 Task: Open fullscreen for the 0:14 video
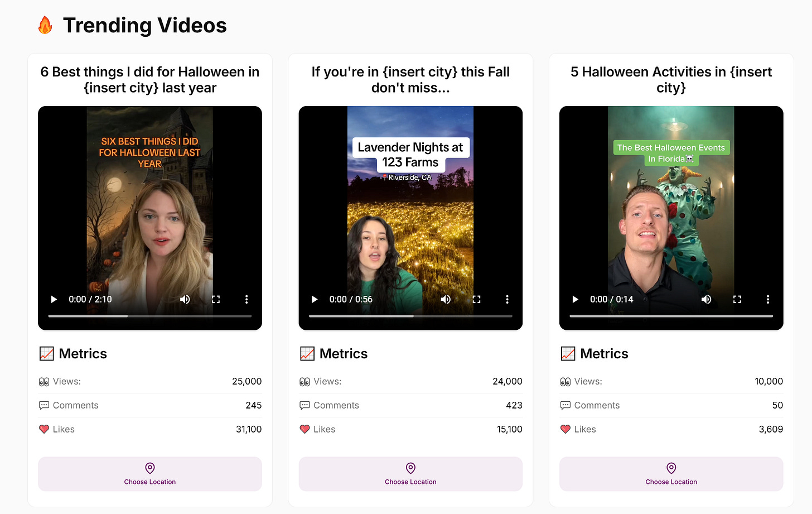pos(737,299)
